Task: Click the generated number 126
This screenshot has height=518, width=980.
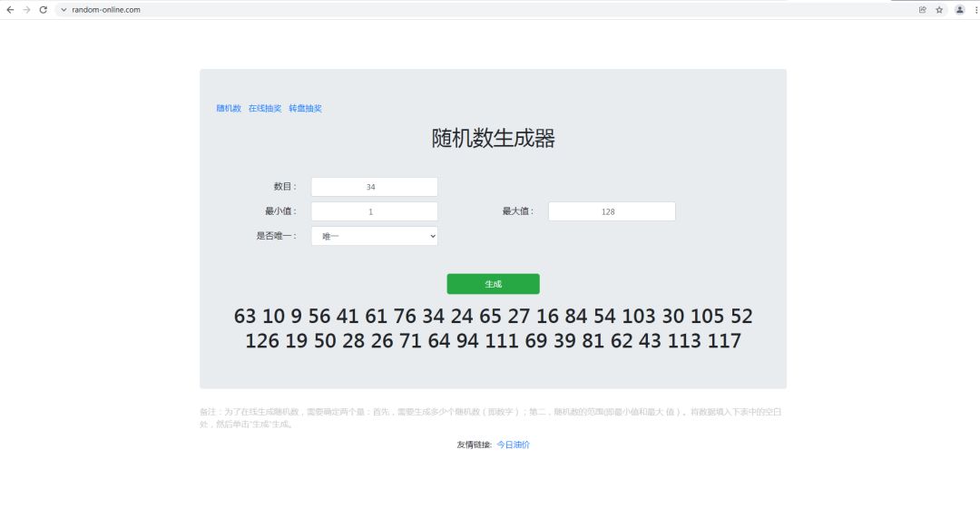Action: coord(262,341)
